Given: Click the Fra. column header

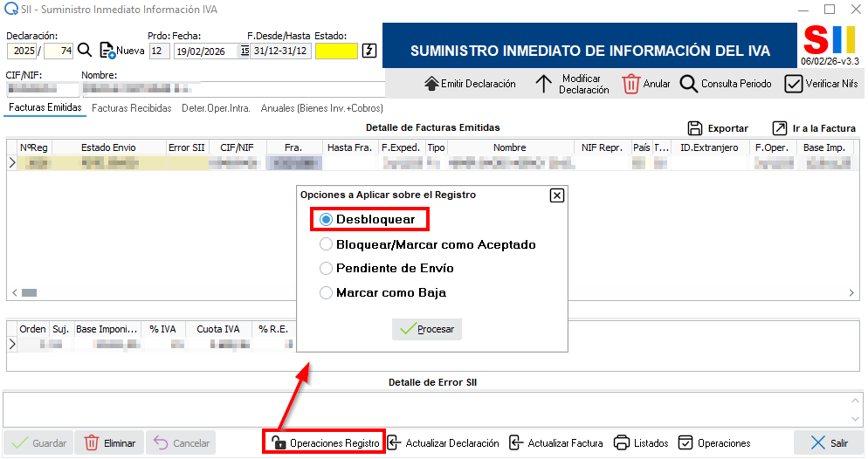Looking at the screenshot, I should coord(293,147).
